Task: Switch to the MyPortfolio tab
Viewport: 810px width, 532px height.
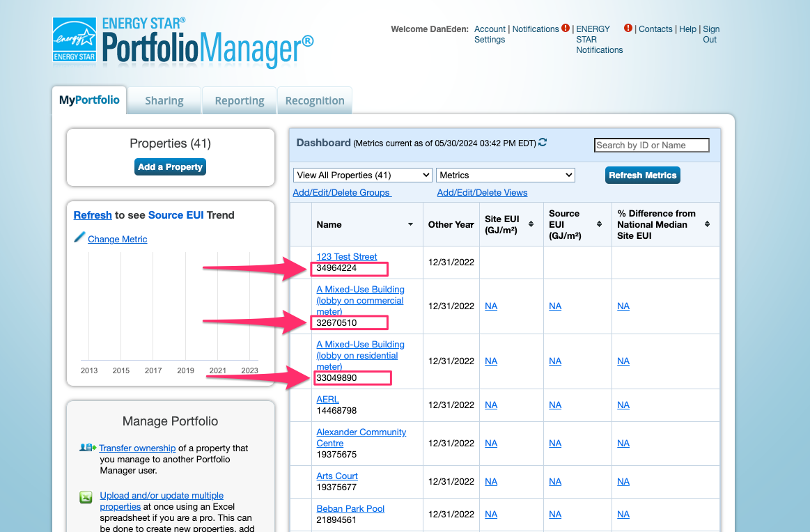Action: click(x=89, y=100)
